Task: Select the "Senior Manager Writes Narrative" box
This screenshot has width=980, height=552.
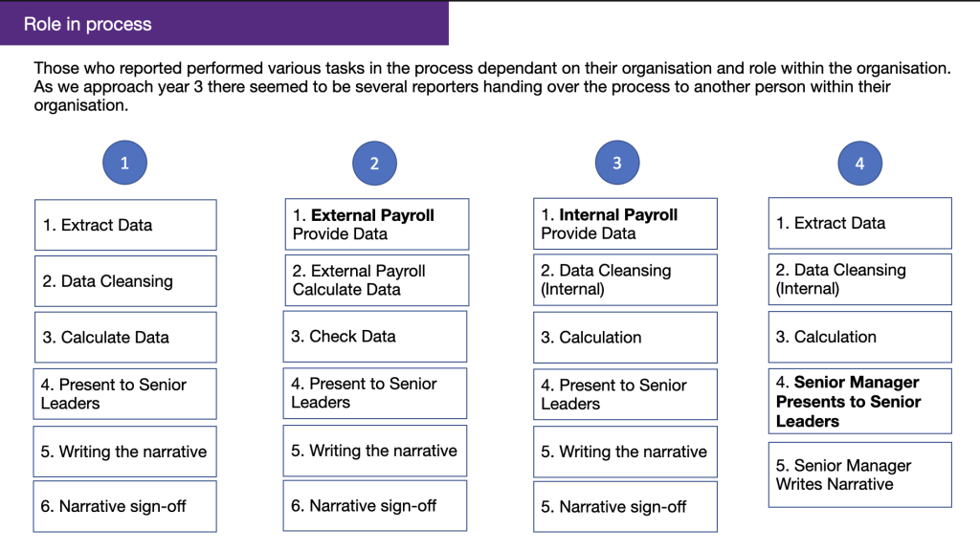Action: [x=859, y=475]
